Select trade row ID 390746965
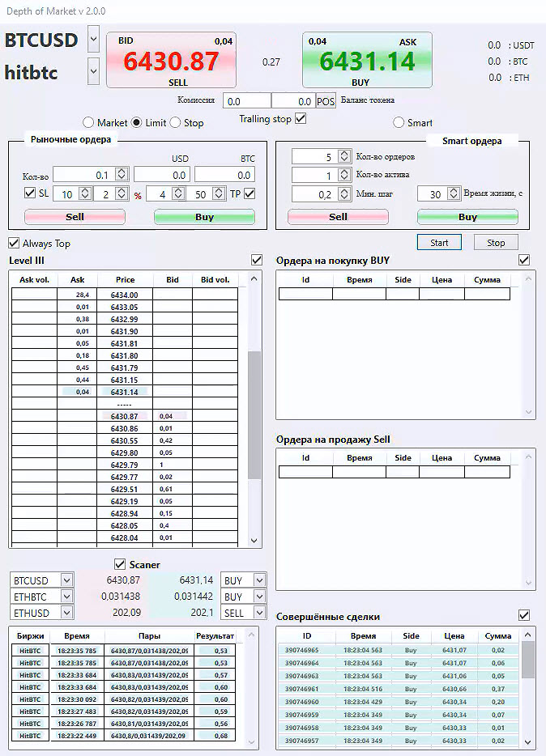The image size is (546, 756). (x=399, y=650)
